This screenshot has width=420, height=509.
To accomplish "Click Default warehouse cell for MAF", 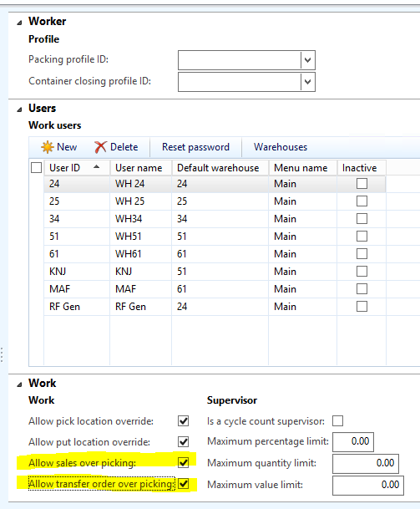I will 220,289.
